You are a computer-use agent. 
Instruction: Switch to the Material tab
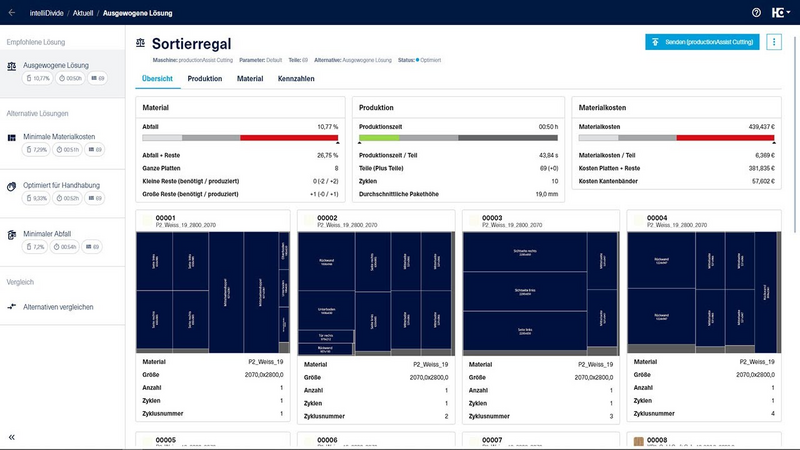[x=250, y=78]
